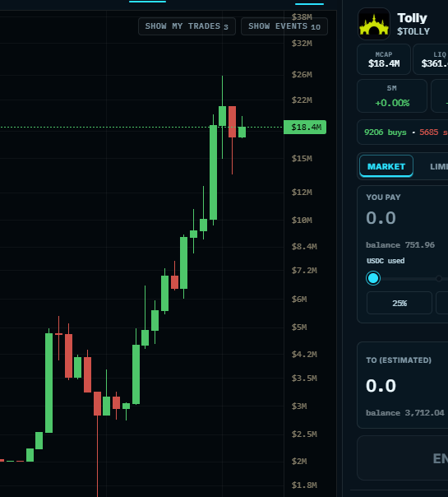Click the midpoint stop on the amount slider
Screen dimensions: 448x497
click(438, 279)
